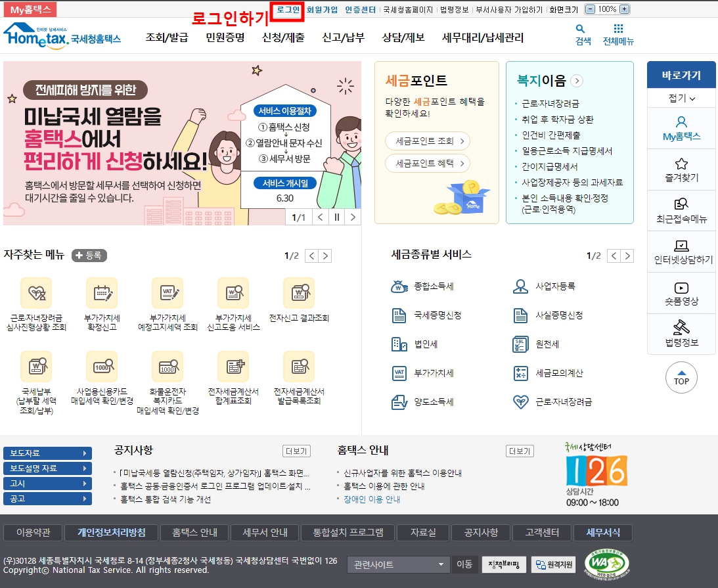The width and height of the screenshot is (718, 588).
Task: Expand 고시 menu arrow
Action: 85,483
